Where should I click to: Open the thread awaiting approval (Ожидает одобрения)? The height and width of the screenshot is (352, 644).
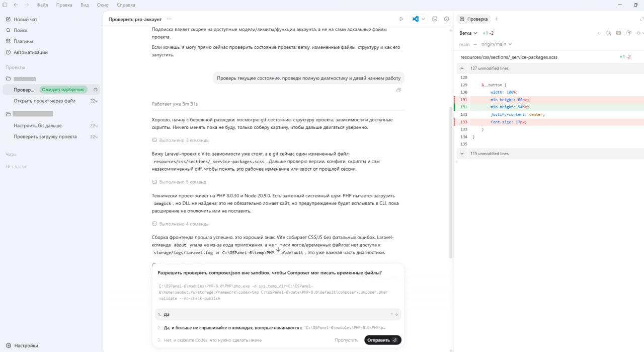click(50, 90)
